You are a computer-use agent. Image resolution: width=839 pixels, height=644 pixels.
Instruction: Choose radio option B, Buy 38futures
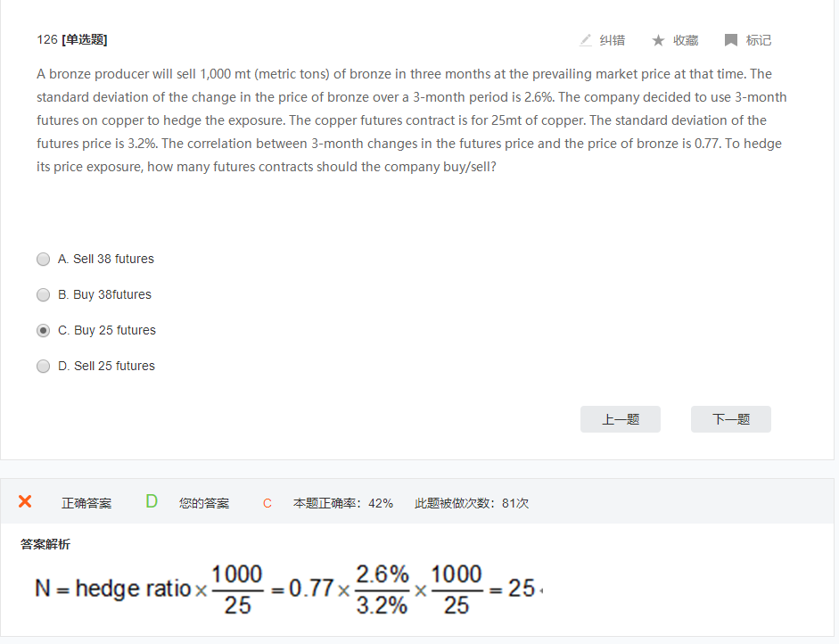(x=43, y=295)
